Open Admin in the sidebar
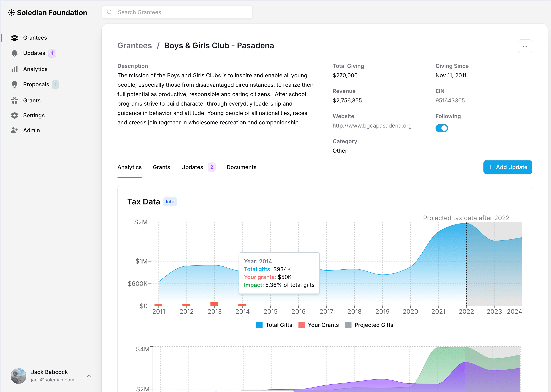551x392 pixels. 31,130
